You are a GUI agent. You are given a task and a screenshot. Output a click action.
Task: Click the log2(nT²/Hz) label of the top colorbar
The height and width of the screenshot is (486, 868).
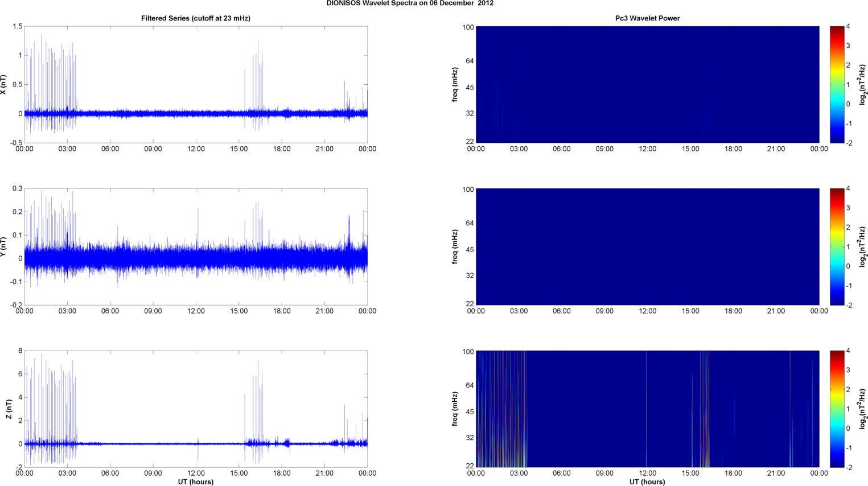[863, 85]
